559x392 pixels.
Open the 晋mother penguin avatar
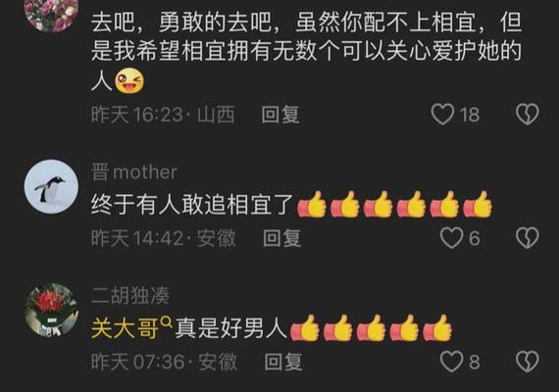51,187
